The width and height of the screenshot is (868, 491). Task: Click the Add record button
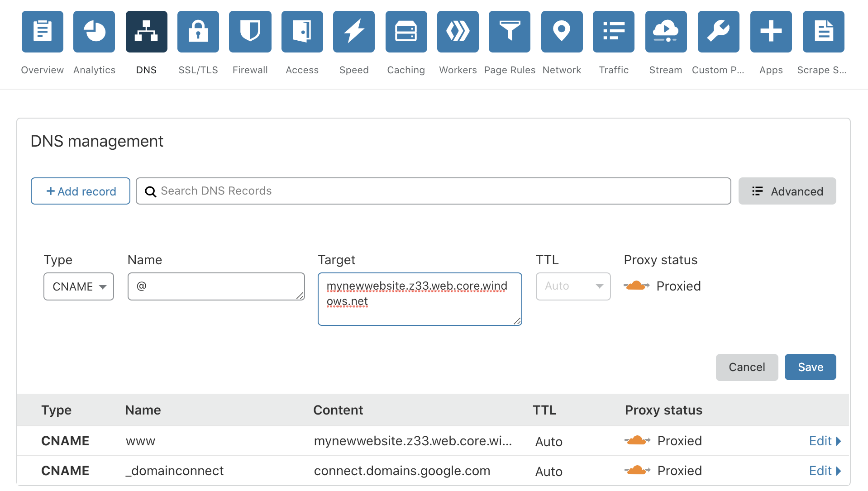81,191
